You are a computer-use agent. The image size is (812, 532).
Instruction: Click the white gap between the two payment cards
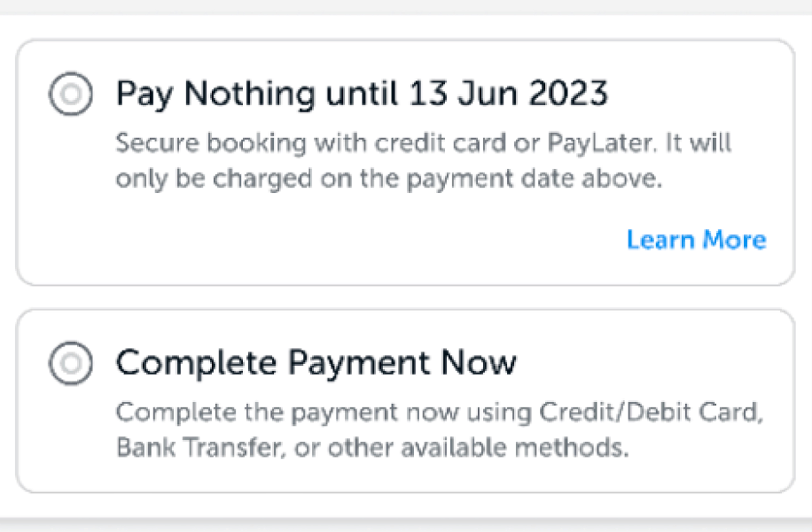click(406, 297)
